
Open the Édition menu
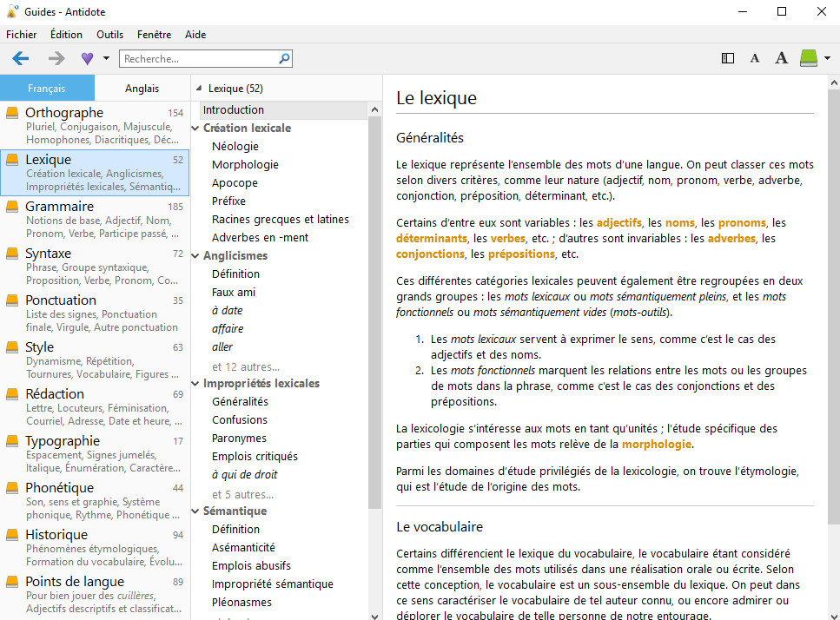click(x=66, y=34)
